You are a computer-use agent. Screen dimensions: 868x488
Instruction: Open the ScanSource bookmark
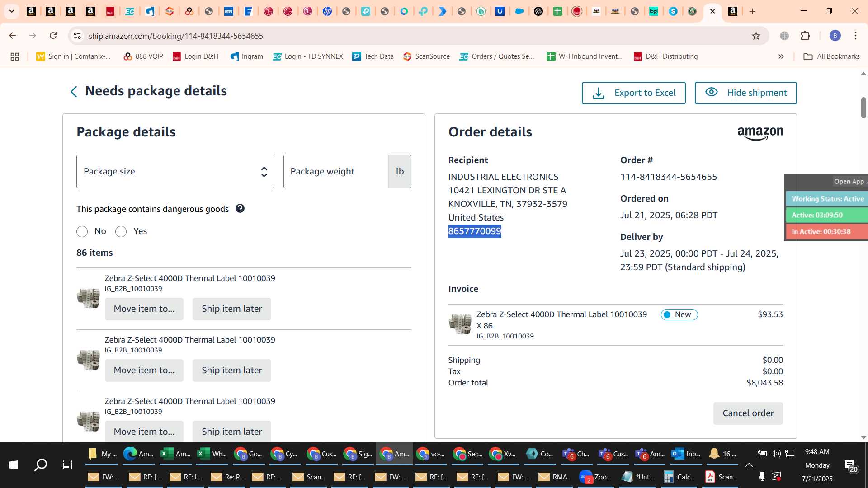(x=426, y=56)
